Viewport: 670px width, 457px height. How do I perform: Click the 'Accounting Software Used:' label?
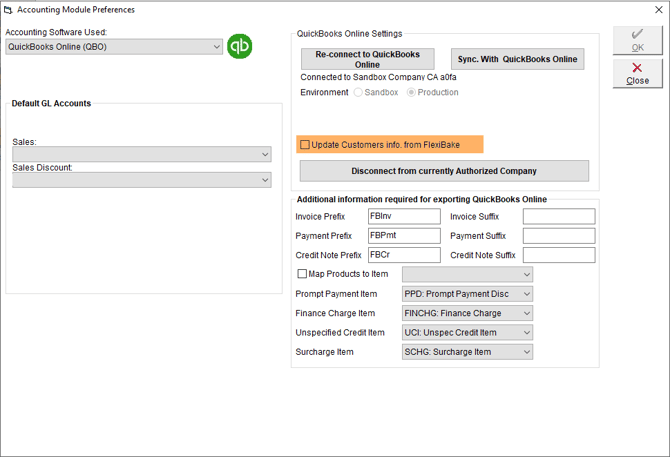pos(56,32)
